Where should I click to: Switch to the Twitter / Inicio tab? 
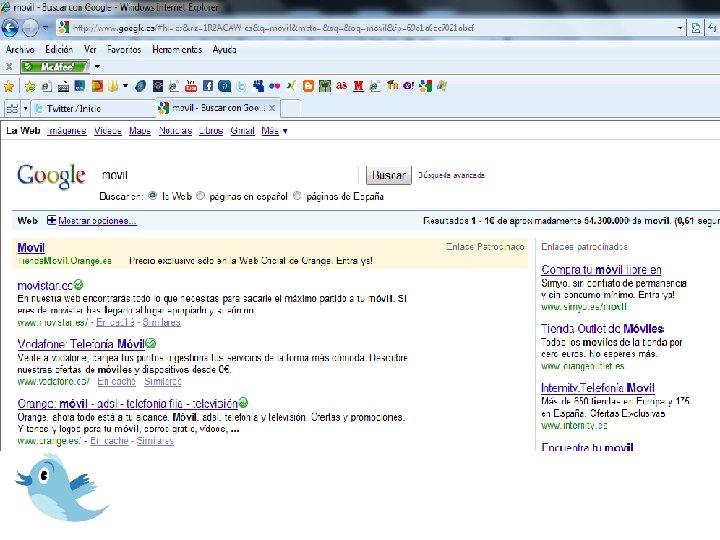(94, 109)
